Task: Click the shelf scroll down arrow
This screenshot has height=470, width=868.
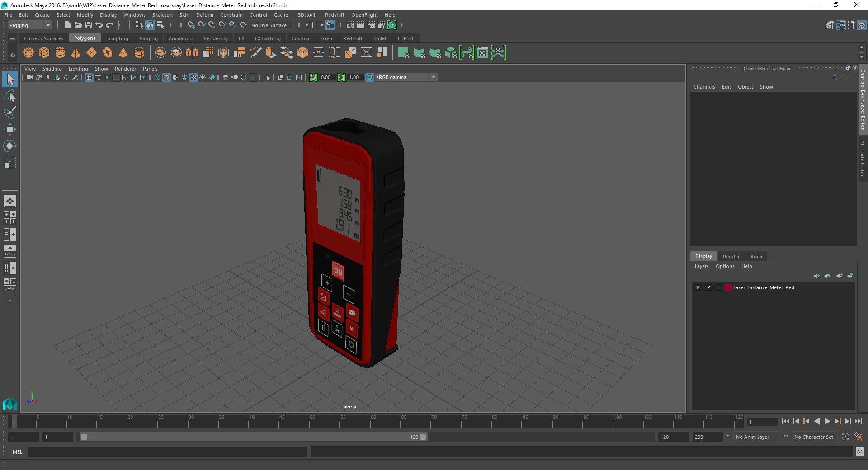Action: click(861, 57)
